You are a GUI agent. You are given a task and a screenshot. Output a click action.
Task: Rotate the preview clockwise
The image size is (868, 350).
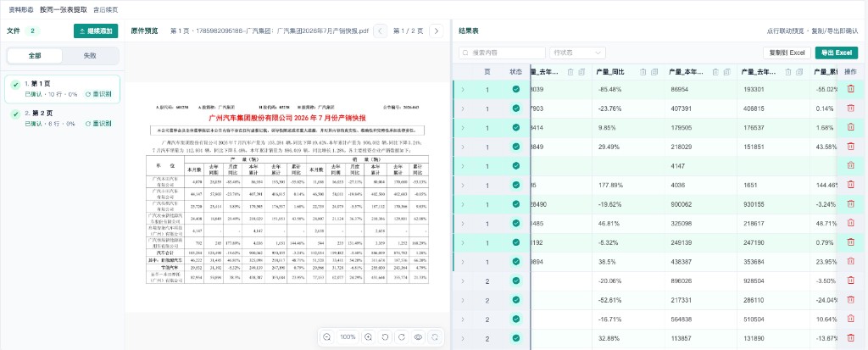[402, 336]
